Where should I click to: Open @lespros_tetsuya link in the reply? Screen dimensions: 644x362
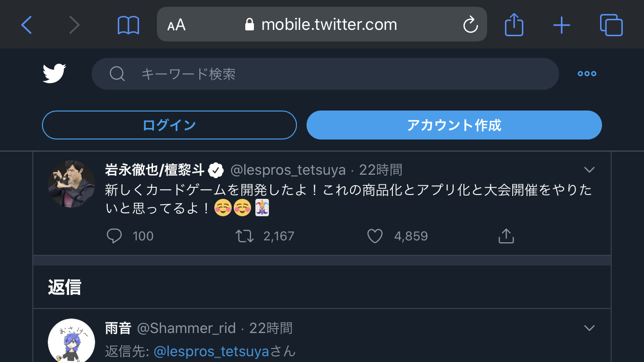[211, 351]
